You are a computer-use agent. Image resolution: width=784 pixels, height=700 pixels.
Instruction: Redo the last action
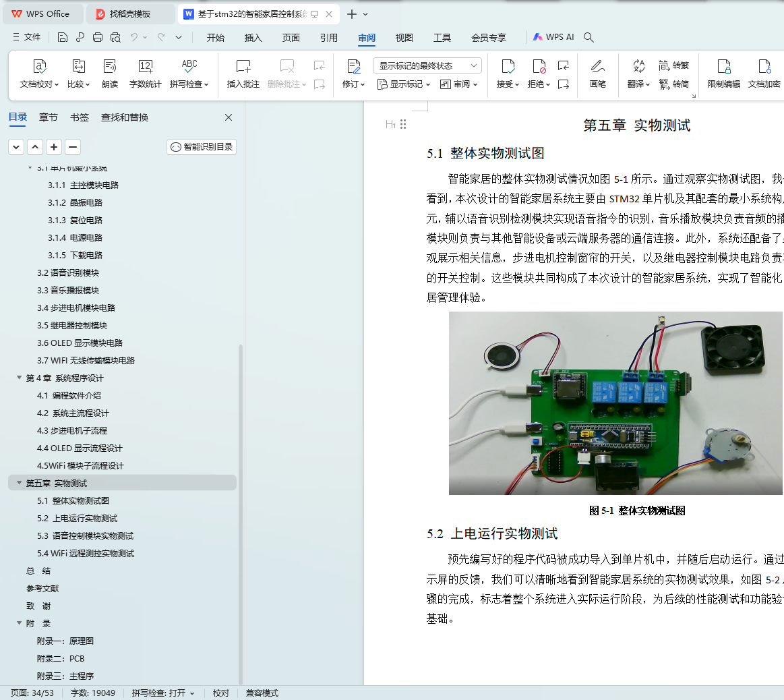coord(161,37)
